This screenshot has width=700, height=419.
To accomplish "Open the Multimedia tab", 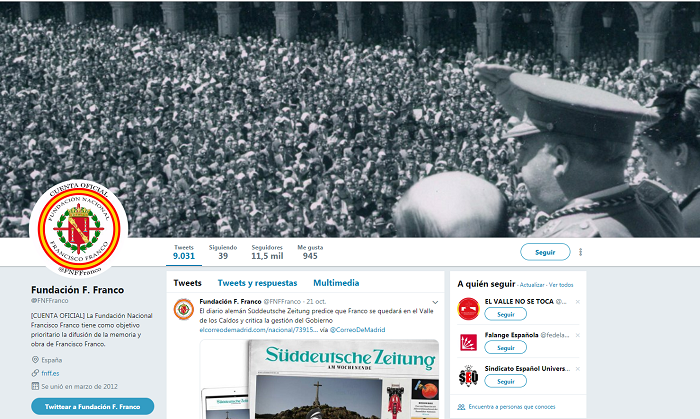I will tap(336, 283).
